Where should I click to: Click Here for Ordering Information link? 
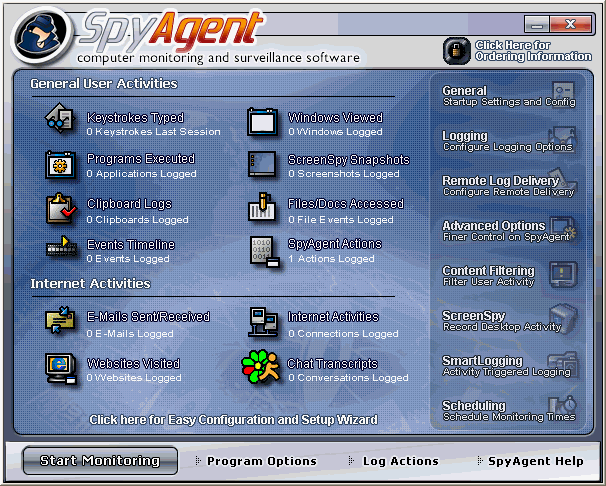pyautogui.click(x=512, y=50)
